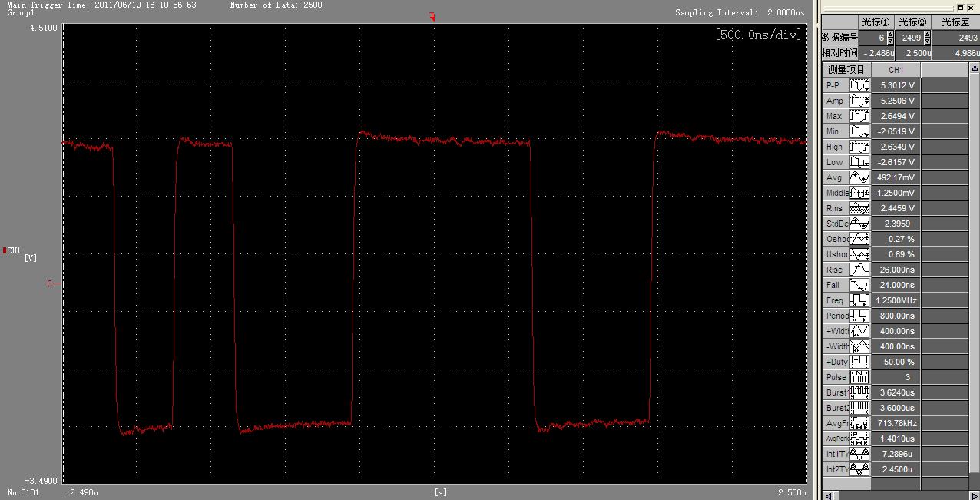Click the 测量项目 column header
The width and height of the screenshot is (980, 500).
tap(846, 70)
